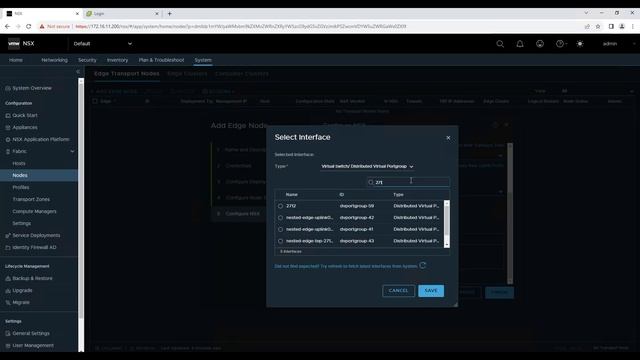This screenshot has height=360, width=640.
Task: Click interface list scroll-up arrow
Action: 447,202
